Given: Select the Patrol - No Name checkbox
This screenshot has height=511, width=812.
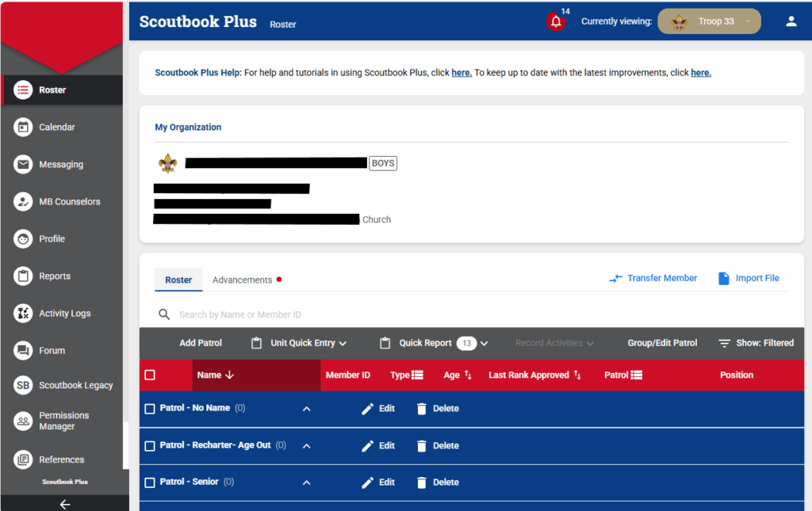Looking at the screenshot, I should (150, 409).
